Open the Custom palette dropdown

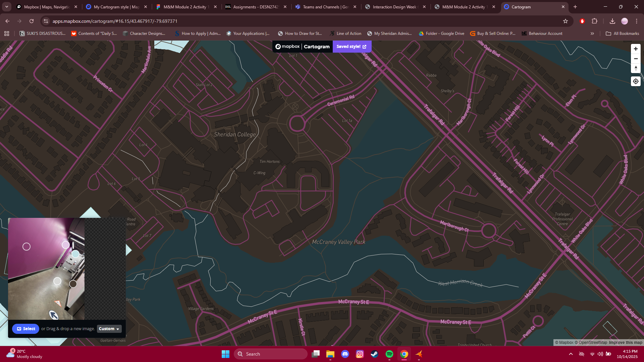[x=109, y=329]
